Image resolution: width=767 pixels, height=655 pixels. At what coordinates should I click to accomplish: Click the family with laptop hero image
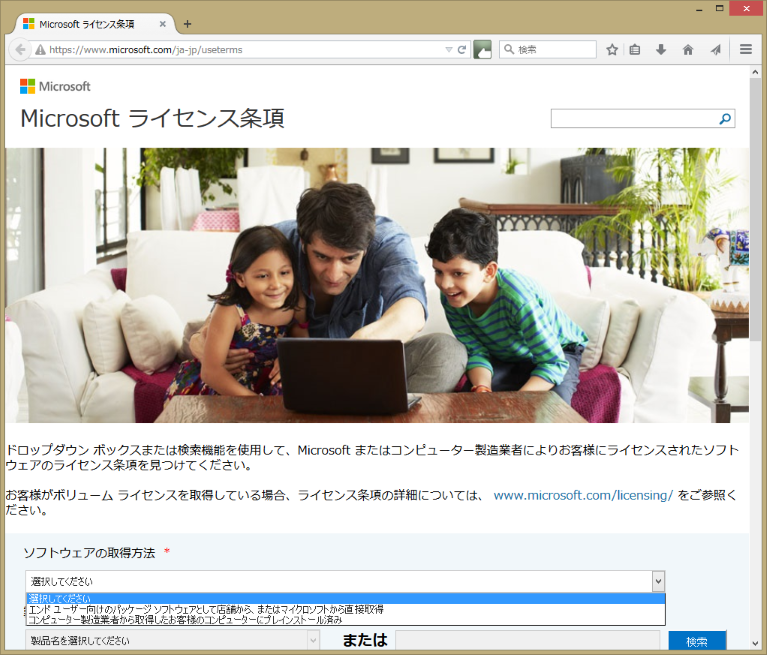(377, 285)
